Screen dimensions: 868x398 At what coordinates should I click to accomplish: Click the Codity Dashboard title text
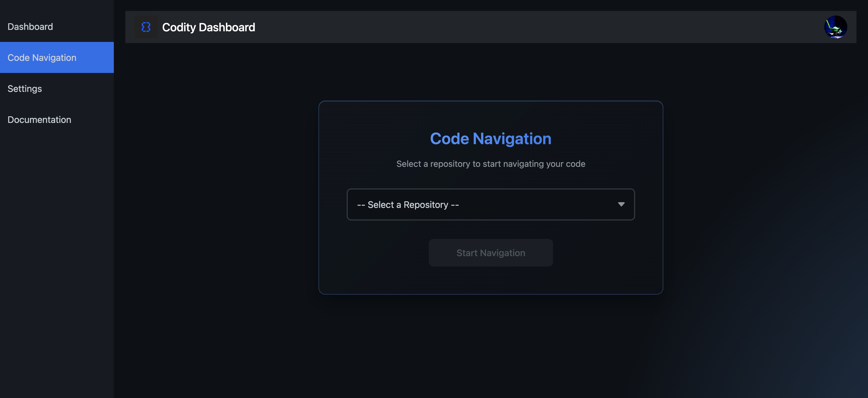pyautogui.click(x=209, y=27)
